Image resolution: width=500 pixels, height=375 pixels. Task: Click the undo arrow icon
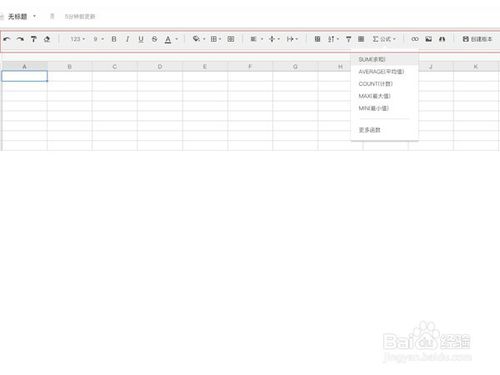(7, 39)
